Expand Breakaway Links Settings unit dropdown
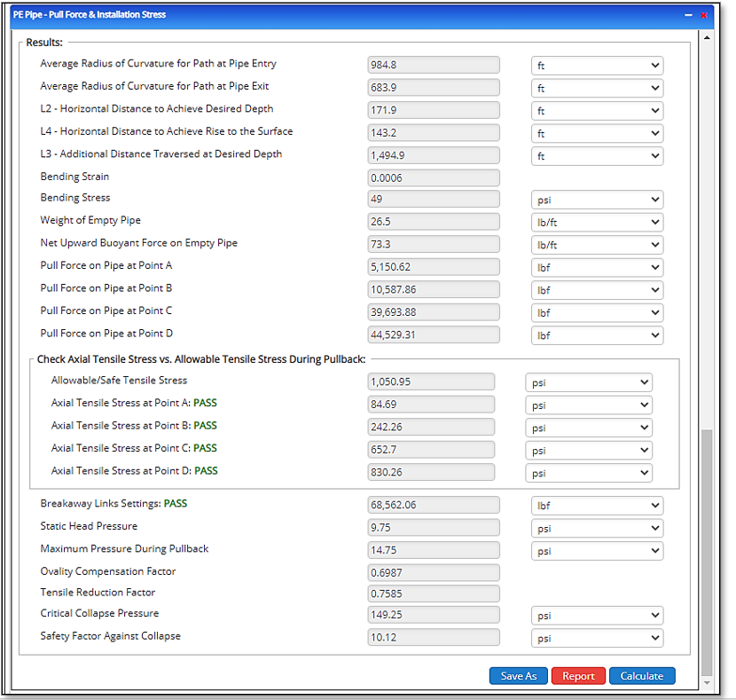Image resolution: width=736 pixels, height=700 pixels. click(597, 506)
